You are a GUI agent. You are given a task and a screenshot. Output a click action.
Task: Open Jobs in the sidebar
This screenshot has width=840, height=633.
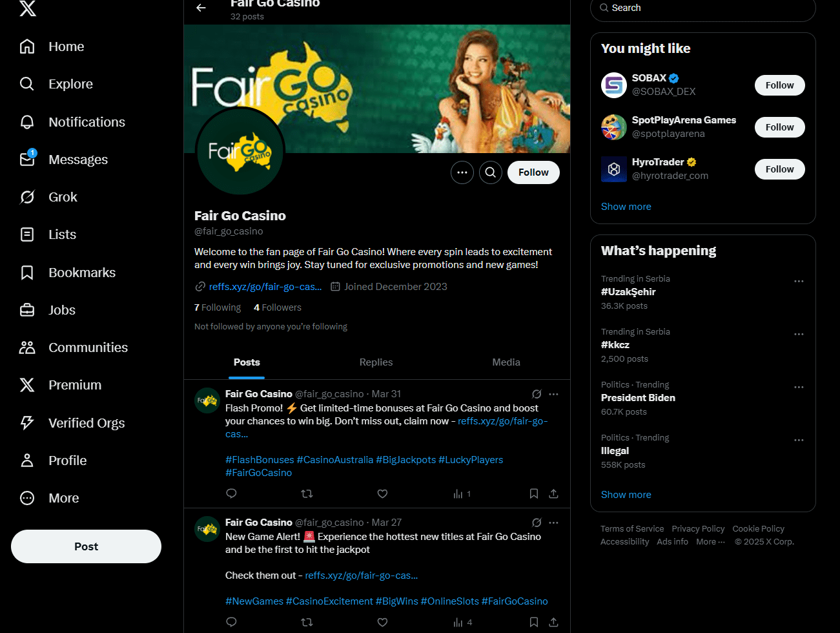[48, 310]
